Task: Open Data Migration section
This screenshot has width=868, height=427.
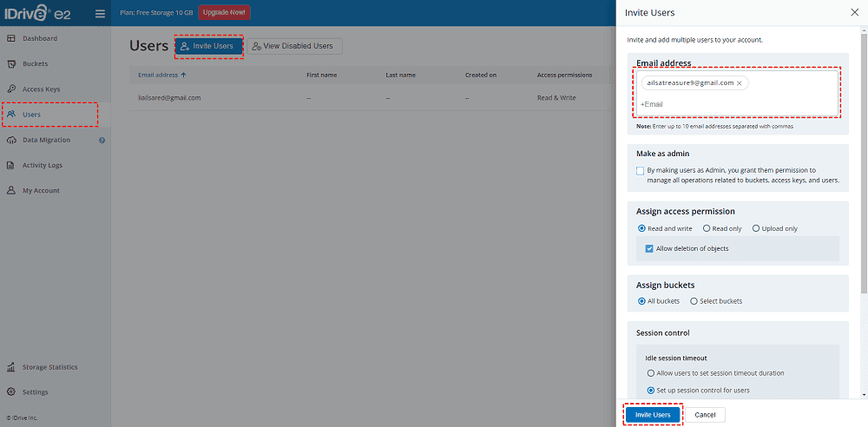Action: click(47, 140)
